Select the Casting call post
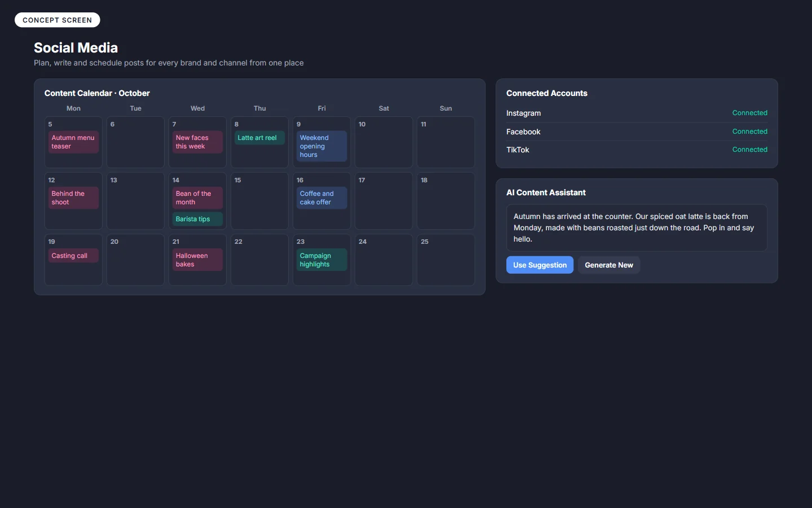Viewport: 812px width, 508px height. [73, 256]
